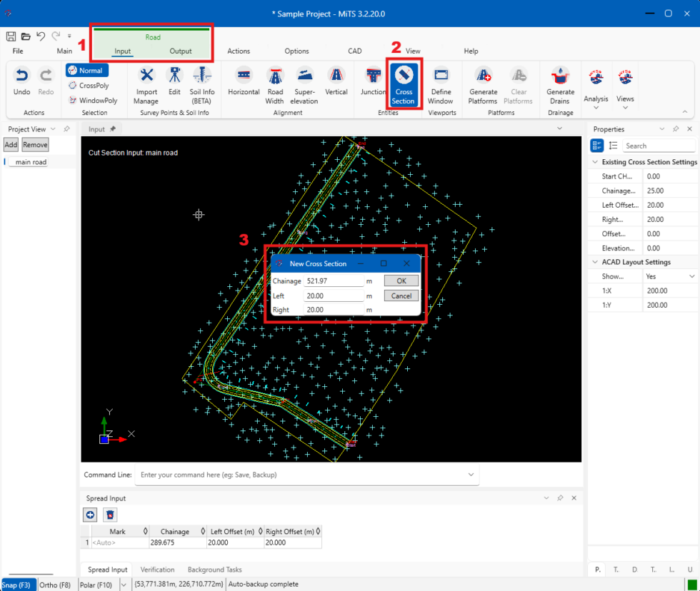Select the Normal selection mode
Viewport: 700px width, 591px height.
86,70
